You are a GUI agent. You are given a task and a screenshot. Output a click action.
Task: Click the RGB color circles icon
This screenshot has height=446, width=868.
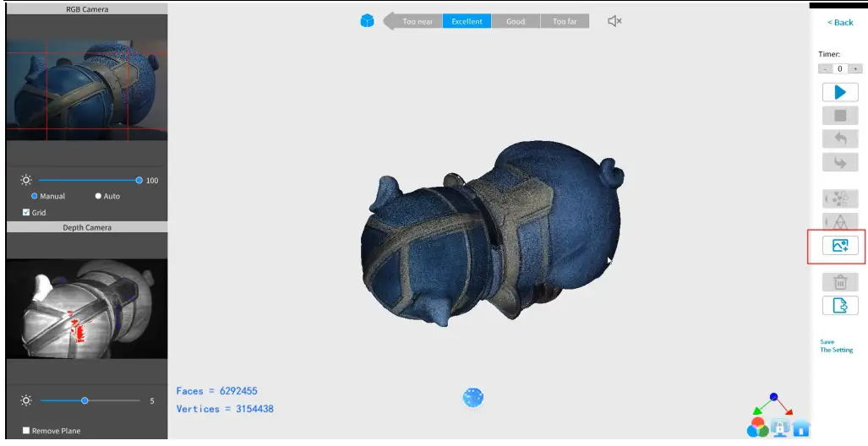coord(758,427)
